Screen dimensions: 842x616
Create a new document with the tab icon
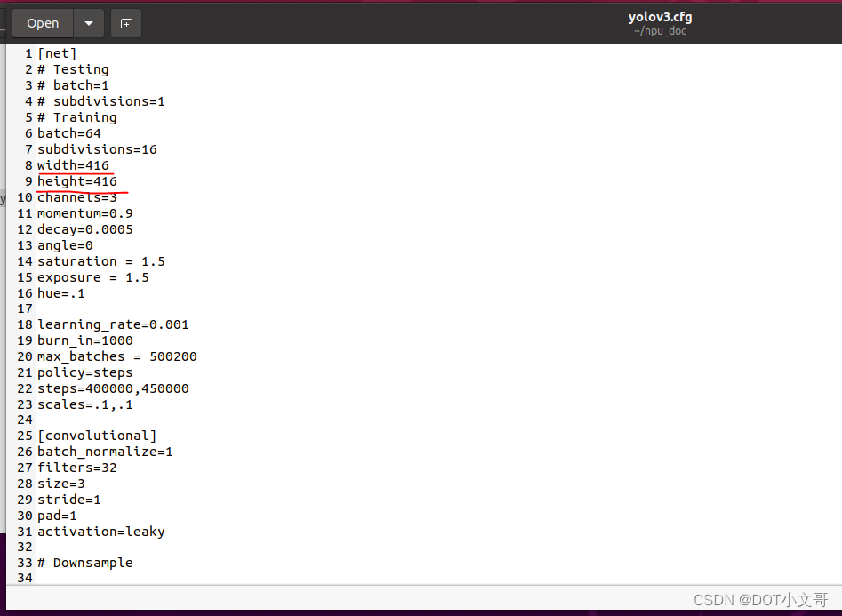point(126,23)
